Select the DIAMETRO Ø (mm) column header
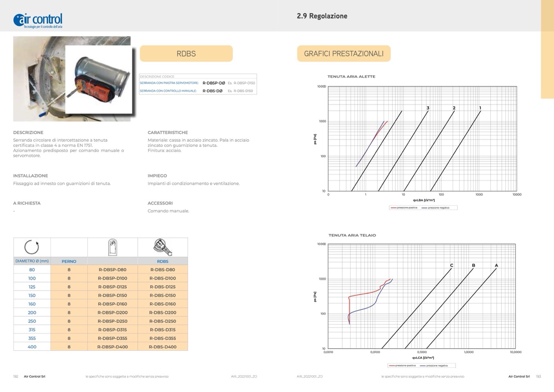 (32, 261)
